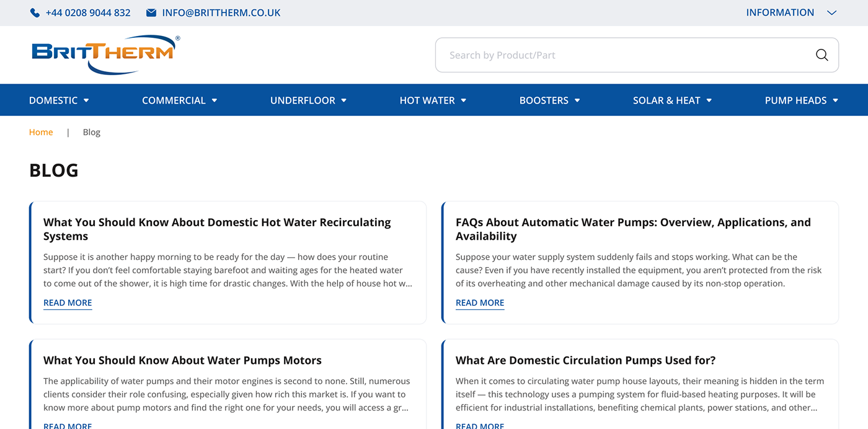The image size is (868, 429).
Task: Open the Domestic menu arrow
Action: pyautogui.click(x=86, y=100)
